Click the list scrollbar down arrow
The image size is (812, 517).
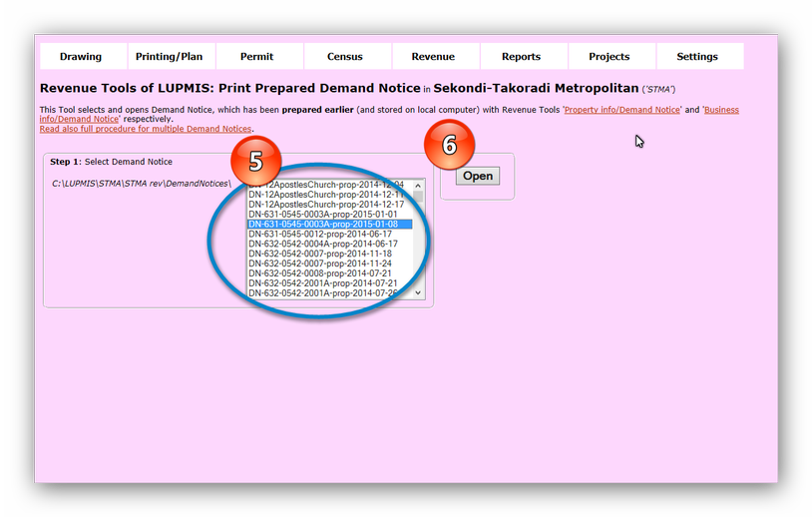418,292
